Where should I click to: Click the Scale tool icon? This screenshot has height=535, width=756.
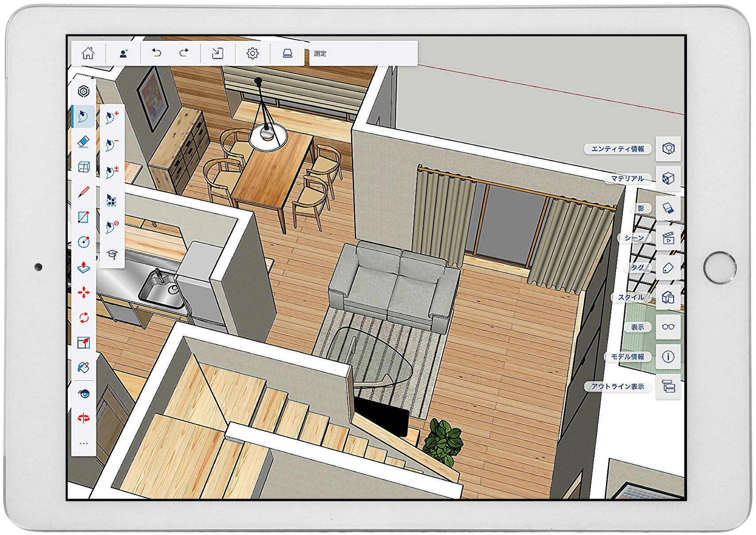tap(83, 342)
